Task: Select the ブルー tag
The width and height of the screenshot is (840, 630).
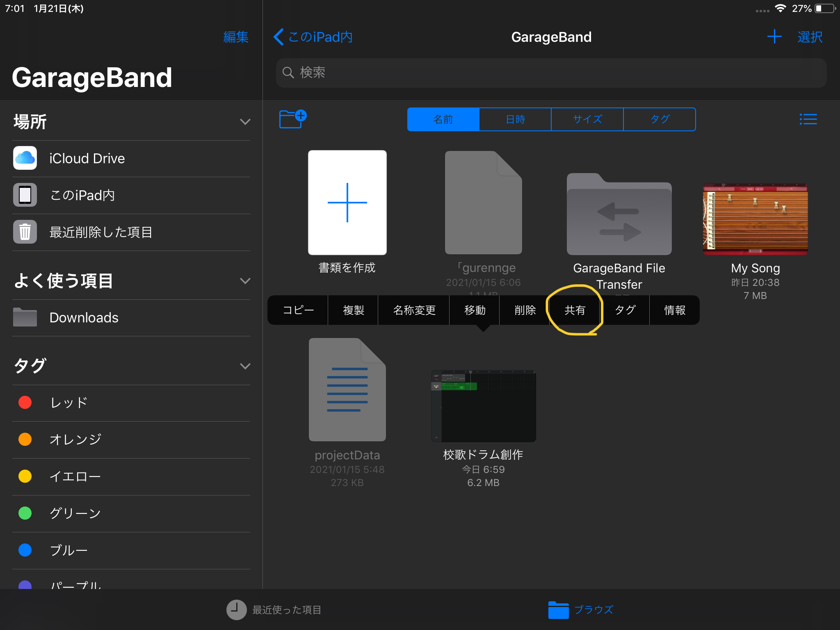Action: (x=131, y=550)
